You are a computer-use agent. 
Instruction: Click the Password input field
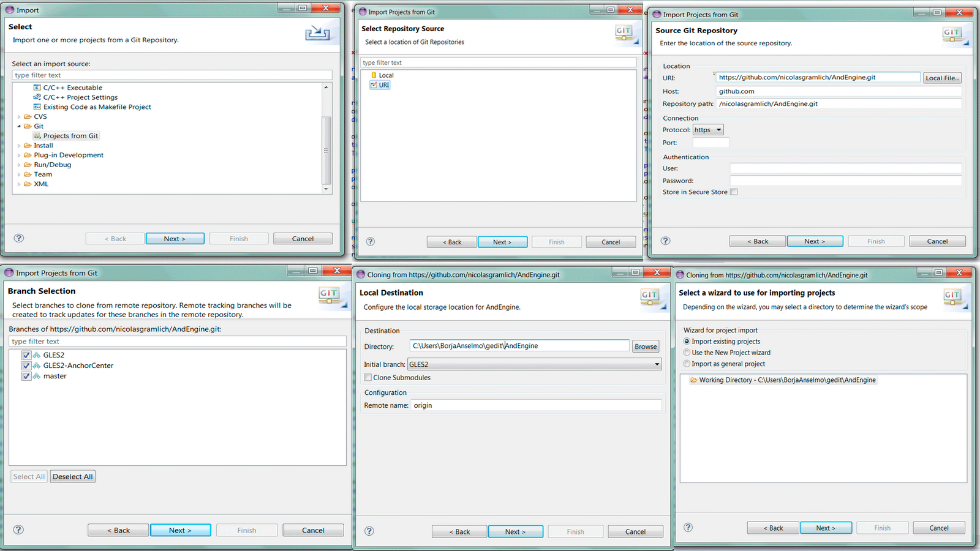tap(846, 181)
